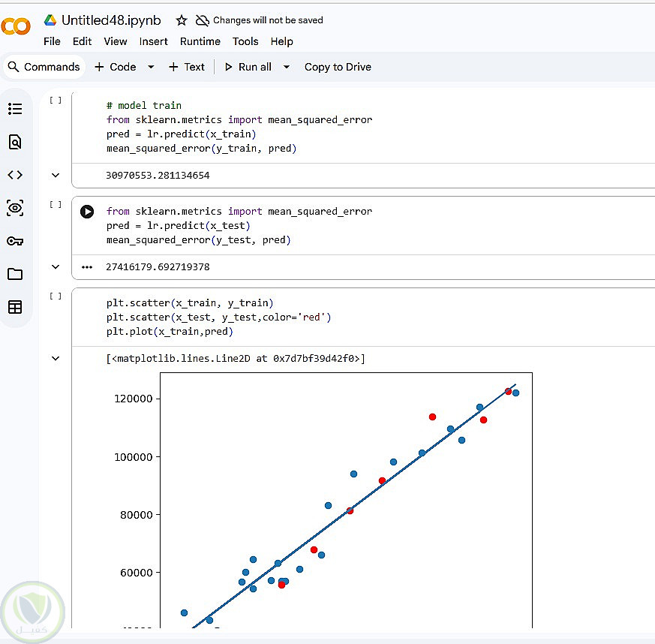Open the Runtime menu
Screen dimensions: 655x644
click(x=200, y=41)
